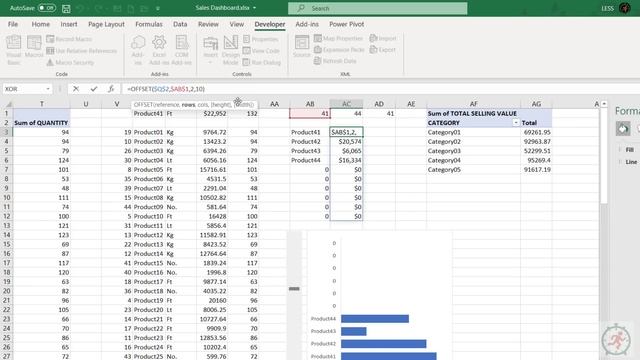Image resolution: width=640 pixels, height=360 pixels.
Task: Confirm the formula with the checkmark
Action: [94, 89]
